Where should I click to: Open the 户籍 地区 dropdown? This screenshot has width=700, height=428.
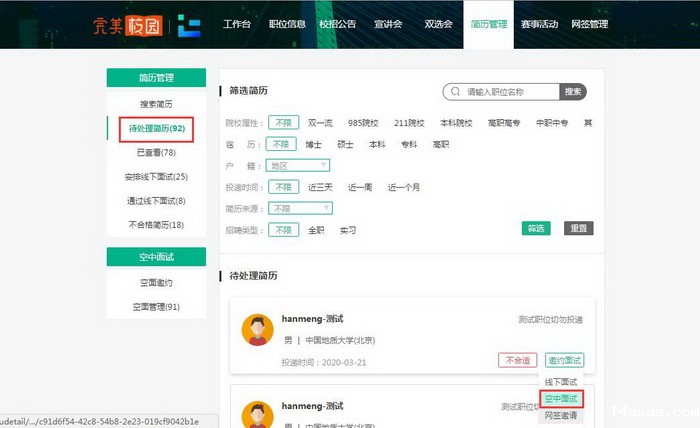[298, 165]
